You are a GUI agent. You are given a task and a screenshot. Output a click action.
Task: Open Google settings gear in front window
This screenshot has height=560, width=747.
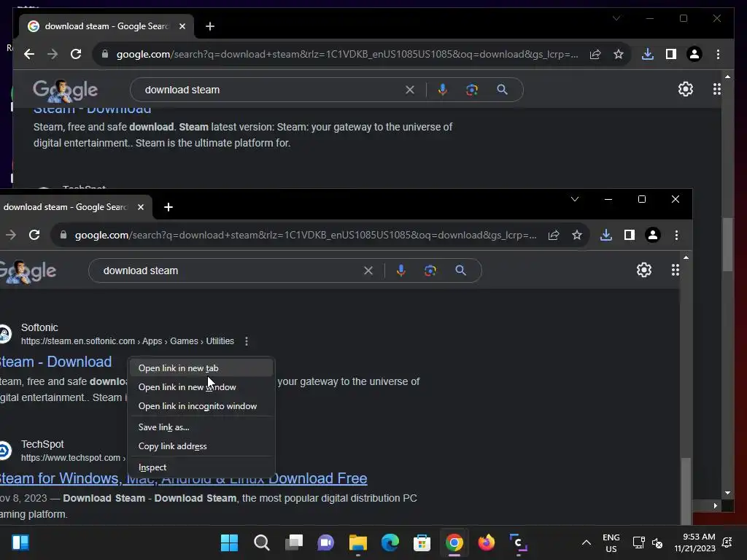pyautogui.click(x=644, y=270)
